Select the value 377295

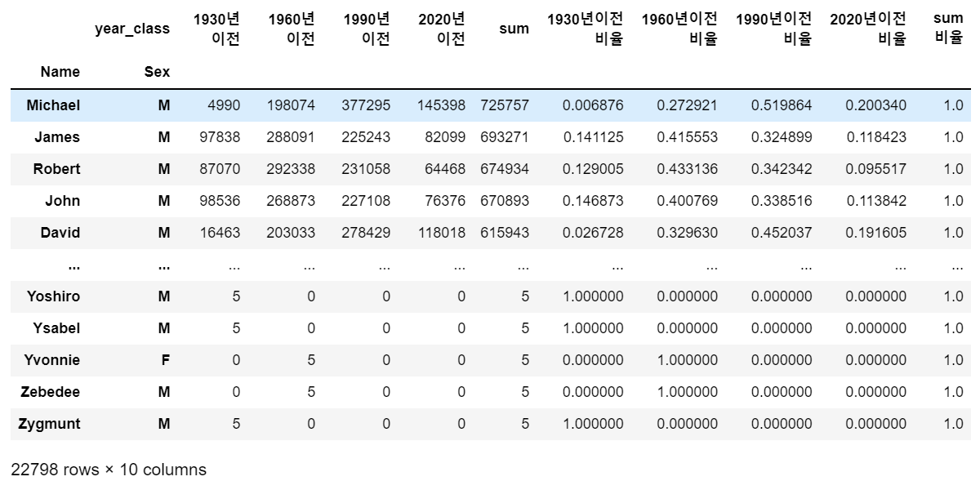click(366, 105)
